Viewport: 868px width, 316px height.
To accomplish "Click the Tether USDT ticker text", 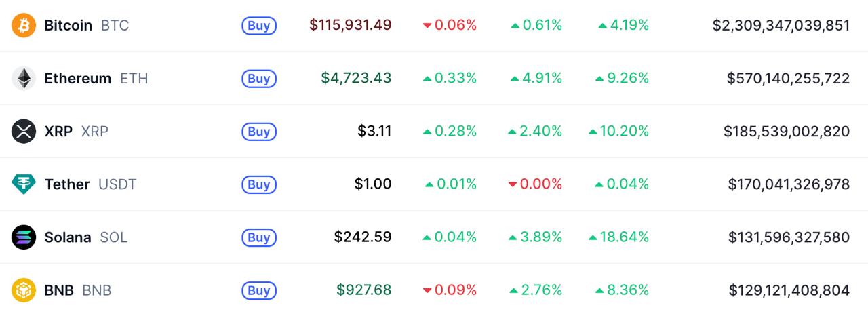I will (117, 184).
